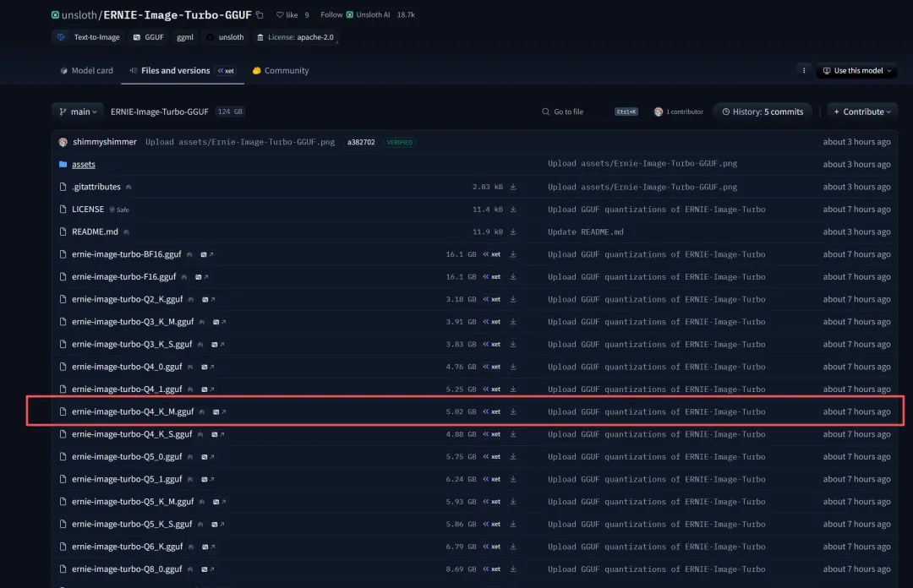913x588 pixels.
Task: Open GGUF viewer icon for Q4_K_M.gguf
Action: pos(219,411)
